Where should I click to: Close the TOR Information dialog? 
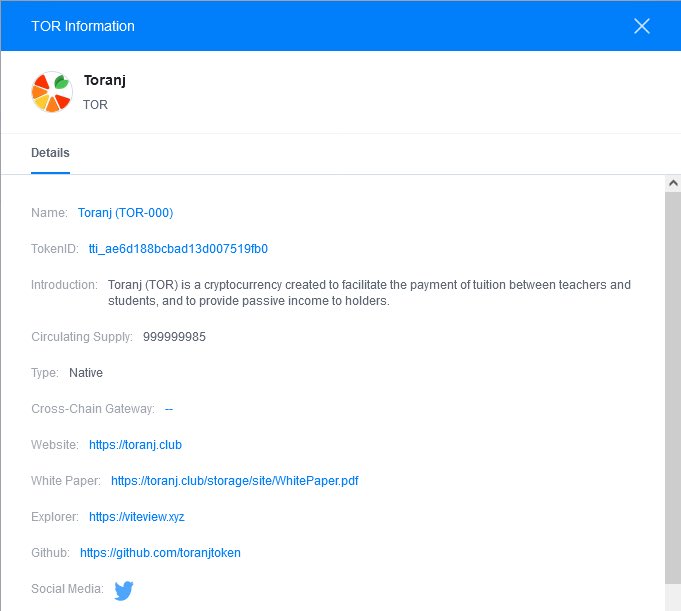(x=641, y=26)
